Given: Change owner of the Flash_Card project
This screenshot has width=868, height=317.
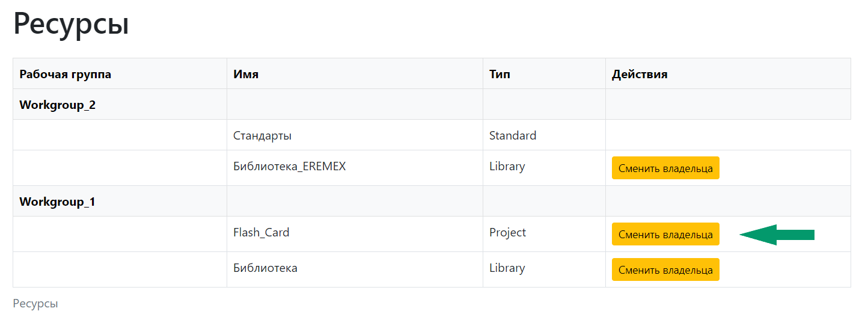Looking at the screenshot, I should coord(665,235).
